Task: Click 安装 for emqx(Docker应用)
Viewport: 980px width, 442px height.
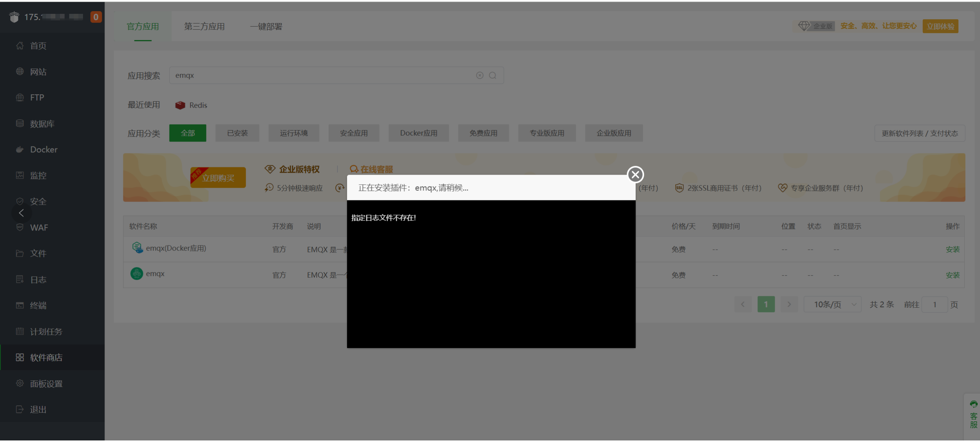Action: [952, 249]
